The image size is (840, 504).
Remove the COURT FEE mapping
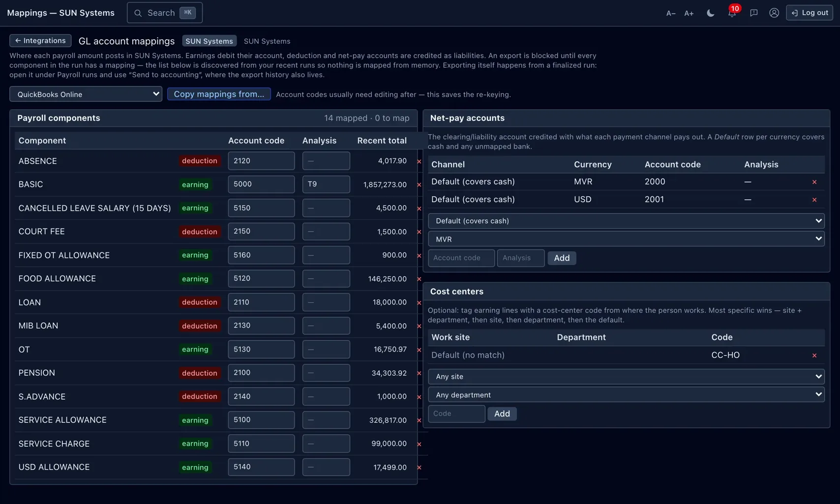tap(419, 232)
